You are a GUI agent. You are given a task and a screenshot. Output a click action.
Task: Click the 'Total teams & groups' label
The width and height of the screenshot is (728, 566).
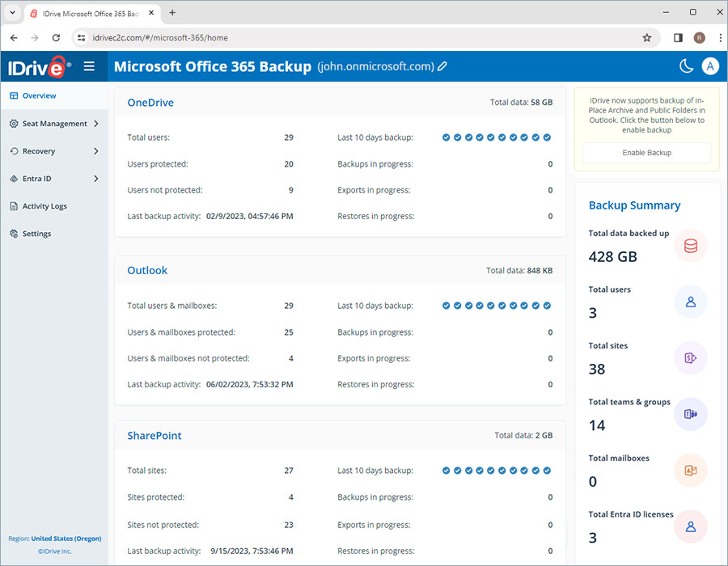(x=629, y=402)
